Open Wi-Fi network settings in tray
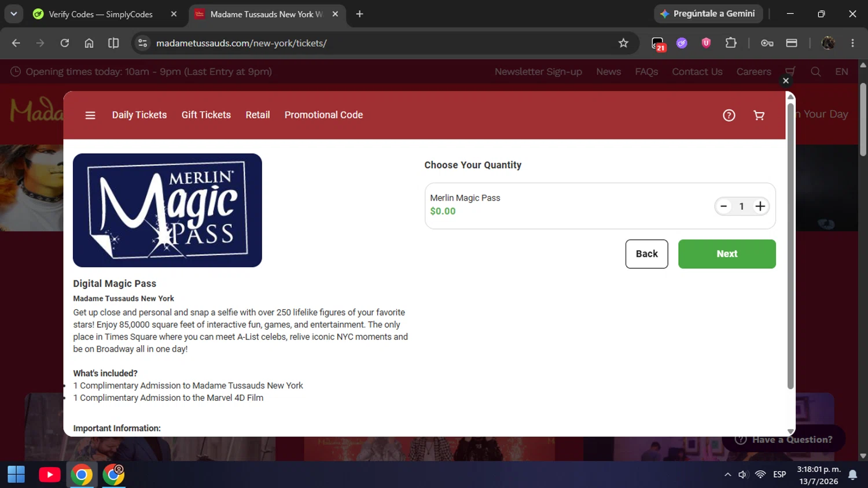 760,475
